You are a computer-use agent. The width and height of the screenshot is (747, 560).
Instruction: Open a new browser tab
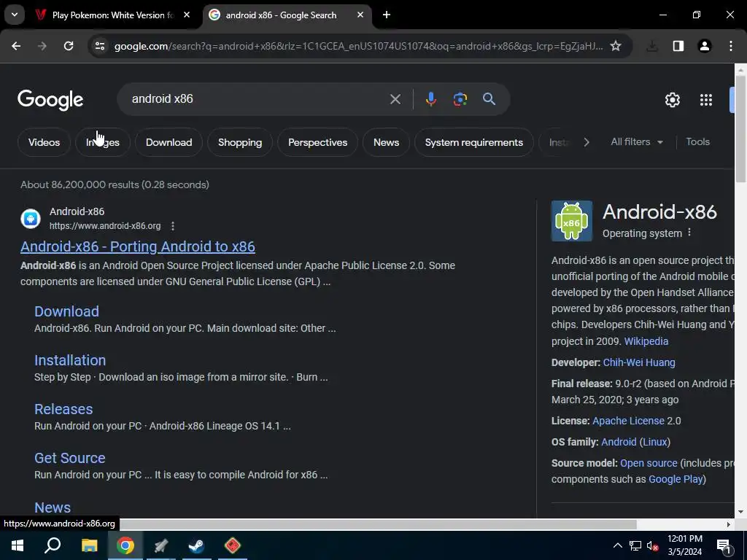[x=387, y=15]
